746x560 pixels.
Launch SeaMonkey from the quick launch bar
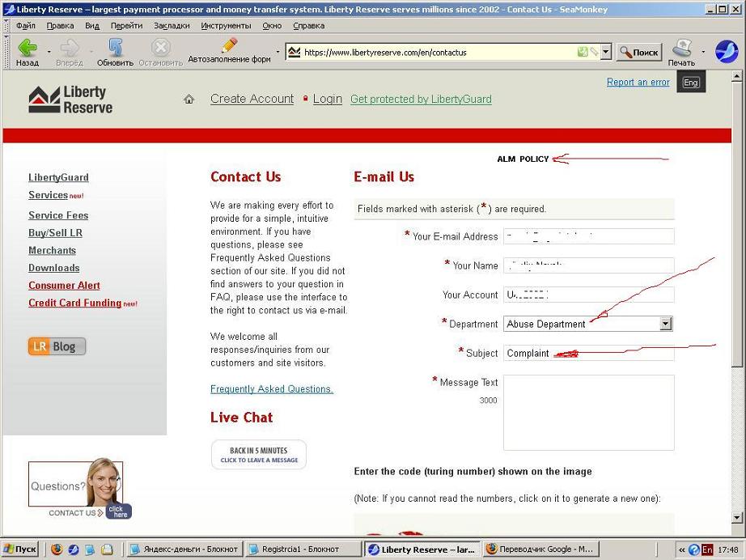(74, 549)
